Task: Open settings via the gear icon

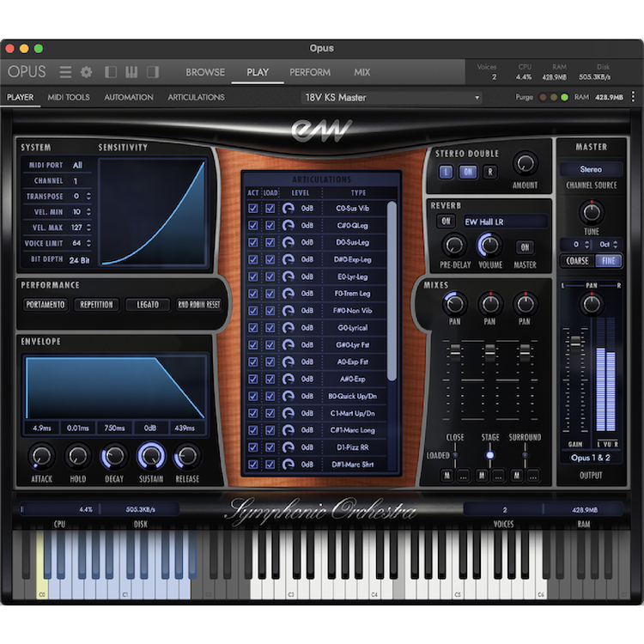Action: 86,72
